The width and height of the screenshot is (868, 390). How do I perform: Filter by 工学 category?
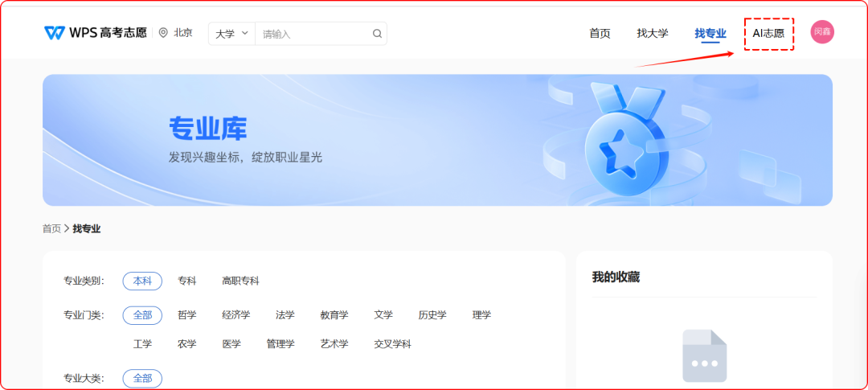142,344
